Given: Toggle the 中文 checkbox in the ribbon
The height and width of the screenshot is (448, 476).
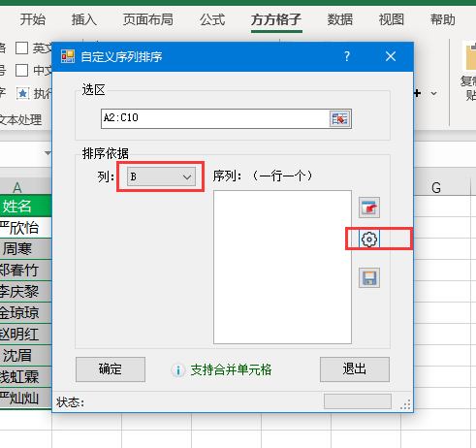Looking at the screenshot, I should 21,70.
